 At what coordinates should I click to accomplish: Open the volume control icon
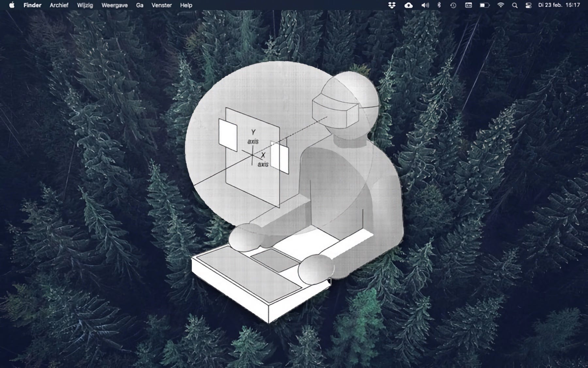click(x=425, y=5)
